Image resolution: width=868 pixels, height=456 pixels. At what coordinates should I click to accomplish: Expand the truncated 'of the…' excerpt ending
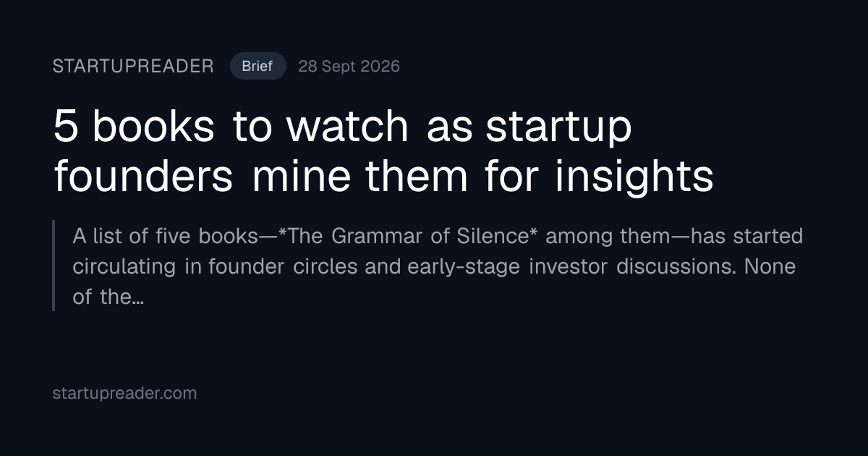pos(108,297)
